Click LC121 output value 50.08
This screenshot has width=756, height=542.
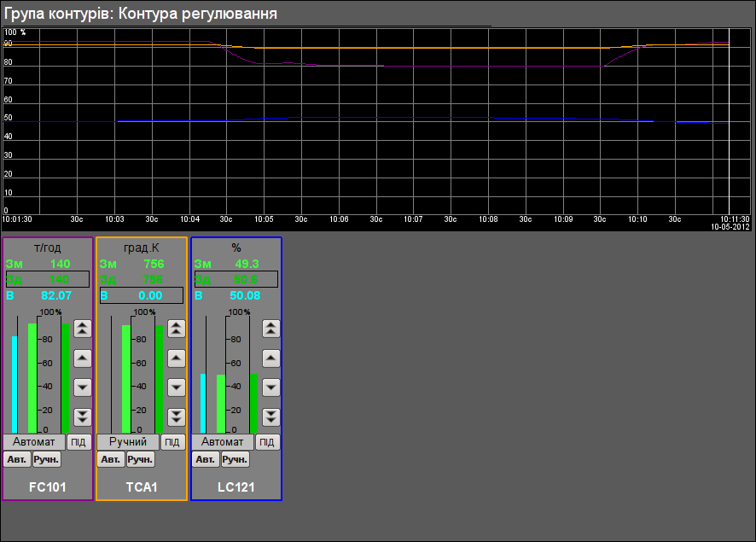(x=245, y=295)
